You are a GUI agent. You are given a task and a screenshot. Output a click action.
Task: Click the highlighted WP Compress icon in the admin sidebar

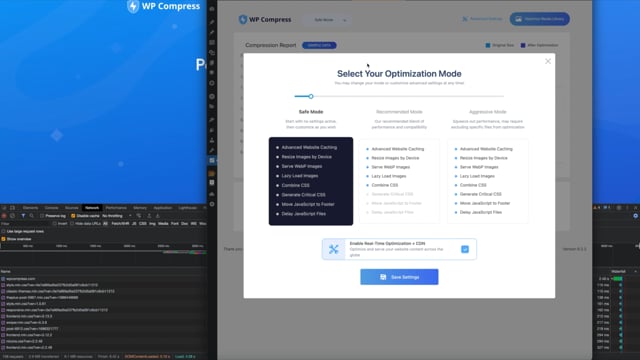pos(212,160)
